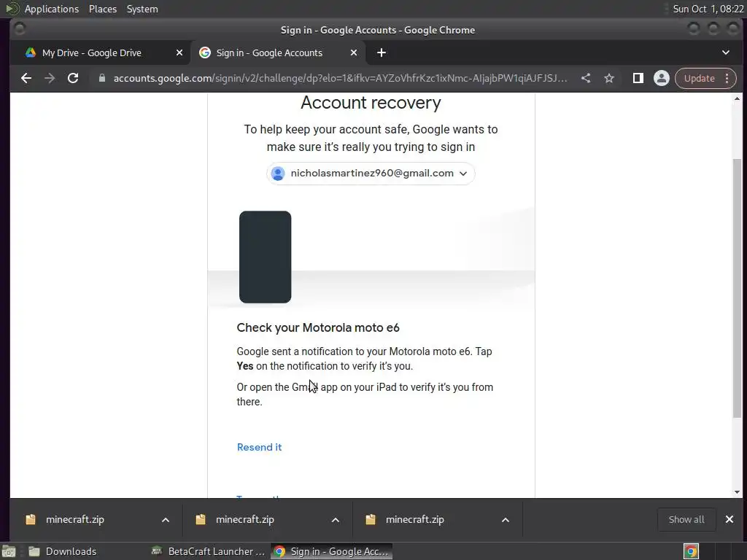This screenshot has width=747, height=560.
Task: Click the scrollbar up arrow
Action: tap(737, 98)
